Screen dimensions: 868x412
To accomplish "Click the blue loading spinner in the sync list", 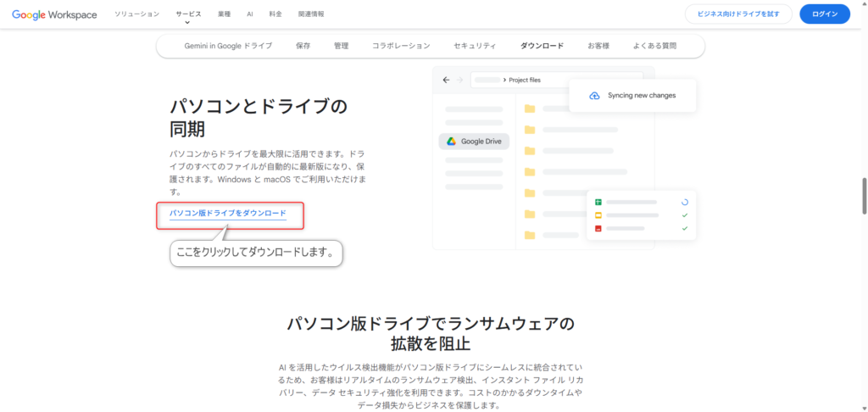I will pyautogui.click(x=685, y=203).
